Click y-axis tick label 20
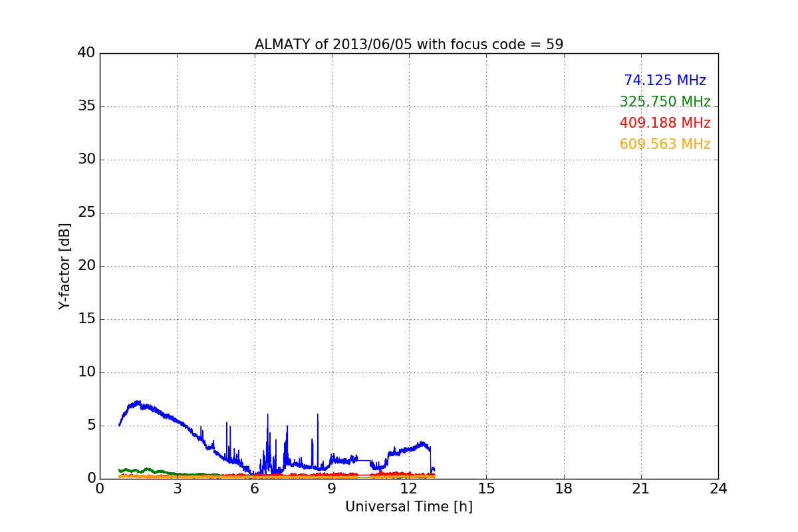The image size is (798, 532). pyautogui.click(x=86, y=266)
